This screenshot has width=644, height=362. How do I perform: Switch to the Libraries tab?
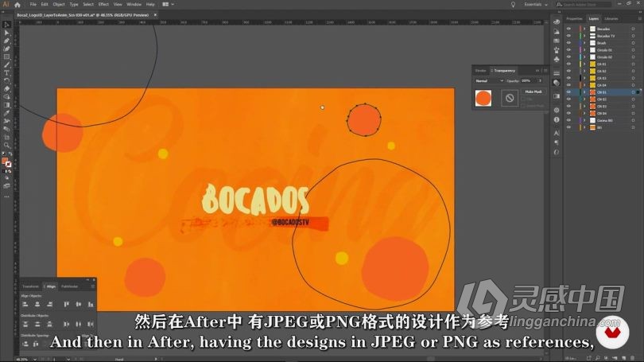coord(611,18)
